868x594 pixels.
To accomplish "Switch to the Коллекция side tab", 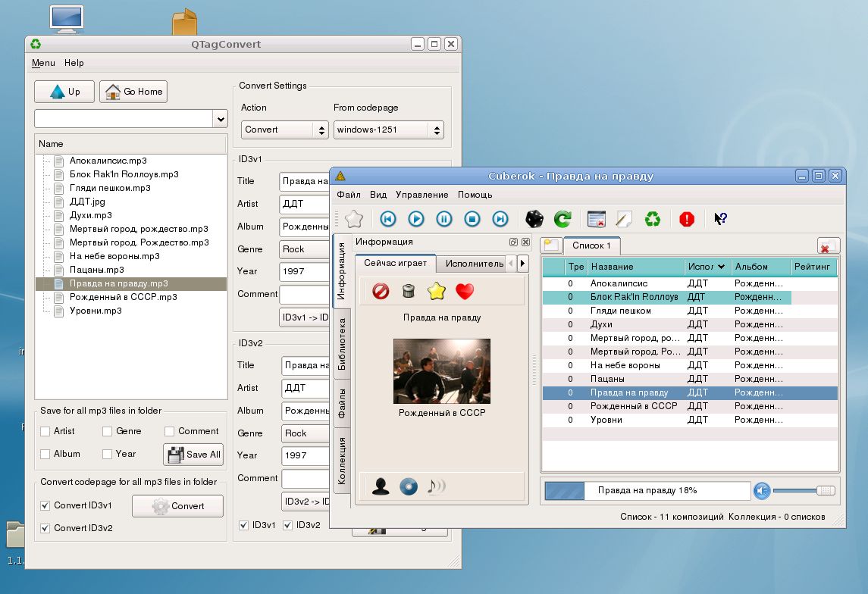I will pyautogui.click(x=342, y=461).
